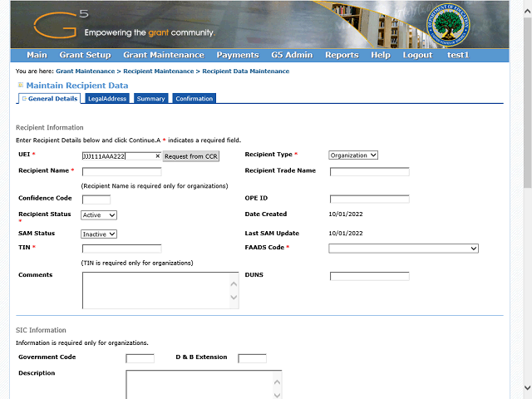Click the G5 logo in the banner

tap(61, 24)
